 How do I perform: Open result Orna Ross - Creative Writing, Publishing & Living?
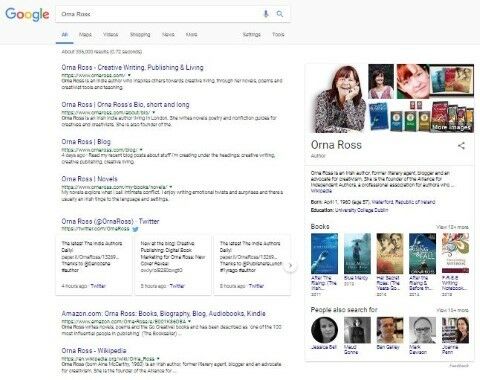click(132, 67)
